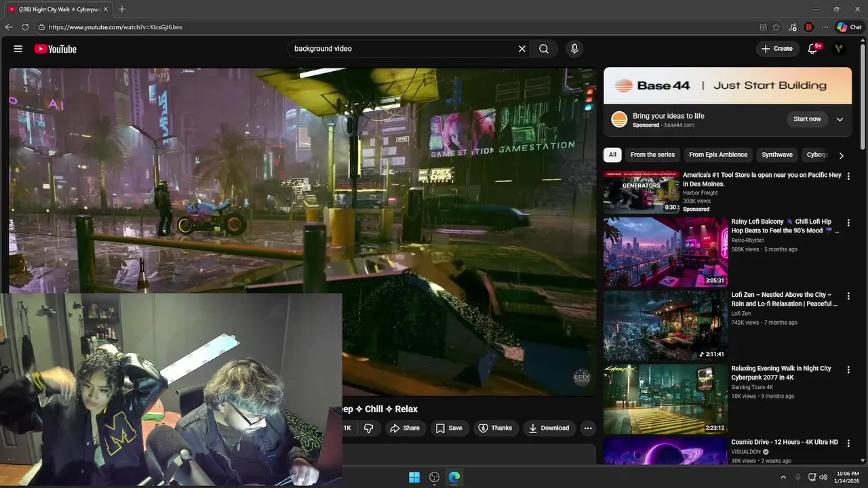Close the Night City Walk tab
Screen dimensions: 868x488
pyautogui.click(x=105, y=9)
